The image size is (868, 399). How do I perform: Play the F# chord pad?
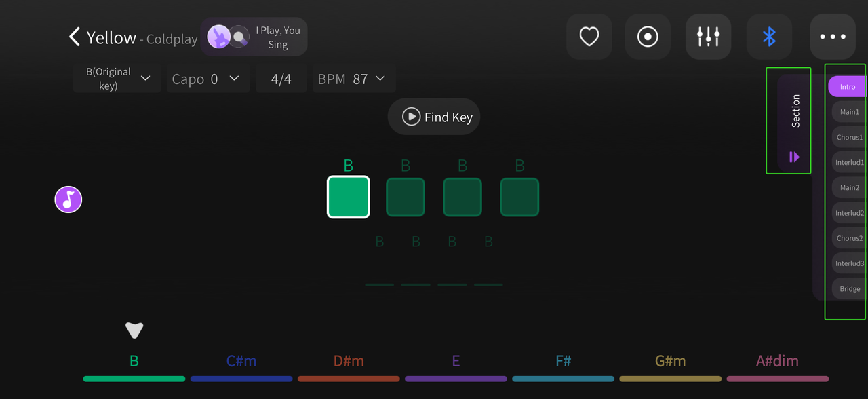563,366
